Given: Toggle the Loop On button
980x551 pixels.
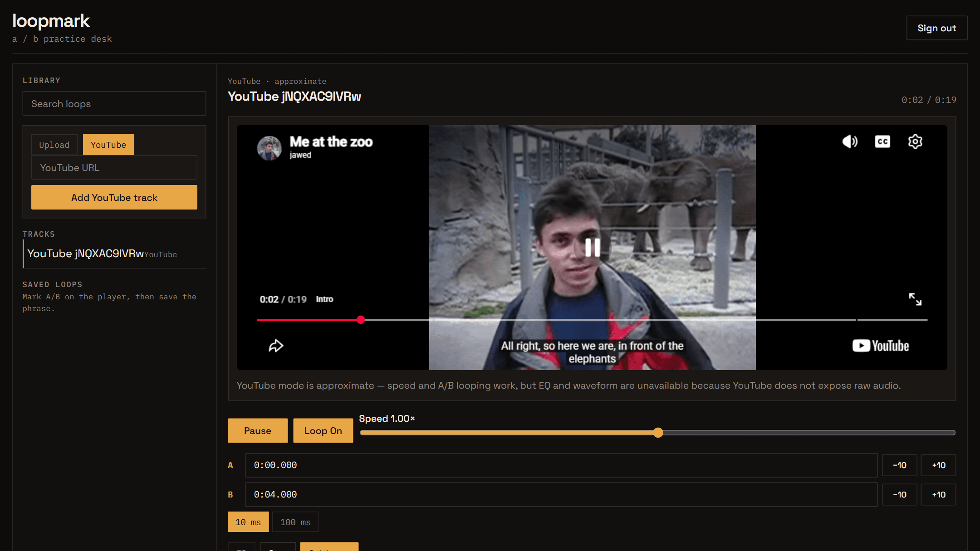Looking at the screenshot, I should tap(323, 431).
